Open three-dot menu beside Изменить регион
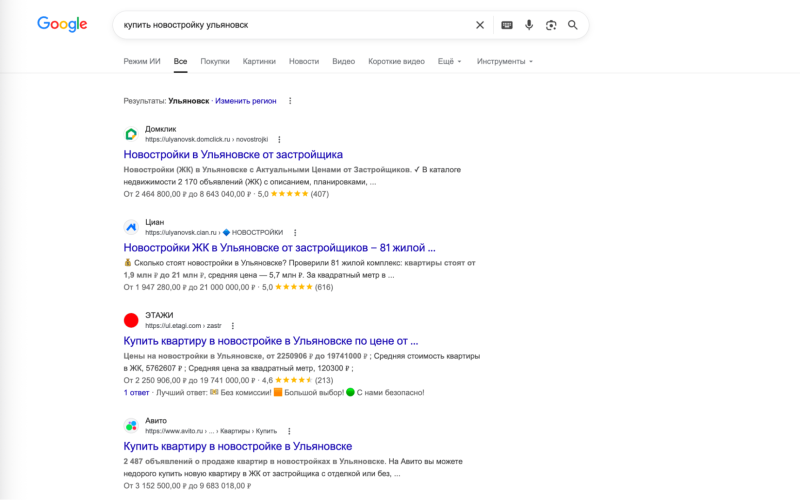 coord(290,101)
